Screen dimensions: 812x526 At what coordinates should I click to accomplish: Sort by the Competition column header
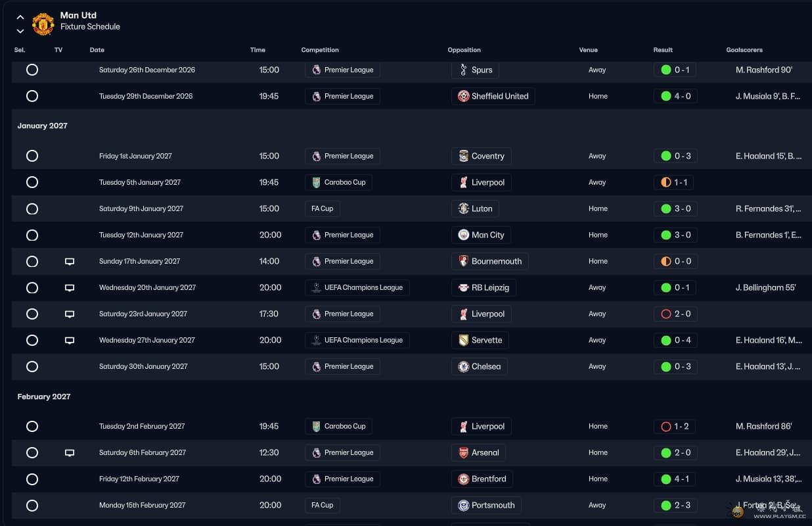[320, 50]
